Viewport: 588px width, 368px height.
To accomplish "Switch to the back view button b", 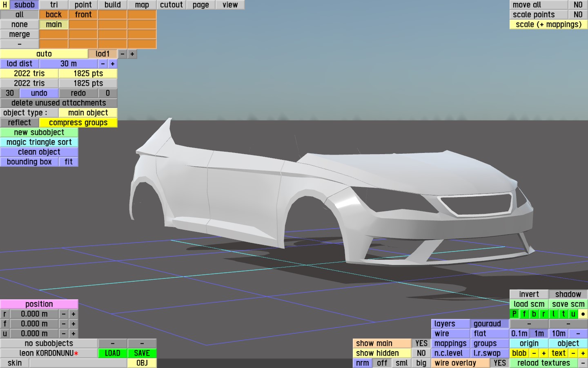I will pyautogui.click(x=534, y=314).
